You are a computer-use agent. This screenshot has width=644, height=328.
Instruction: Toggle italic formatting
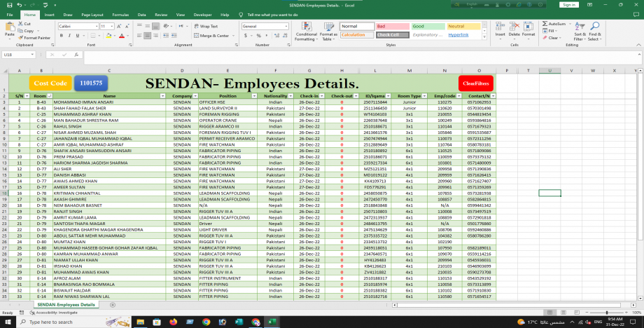pos(69,35)
